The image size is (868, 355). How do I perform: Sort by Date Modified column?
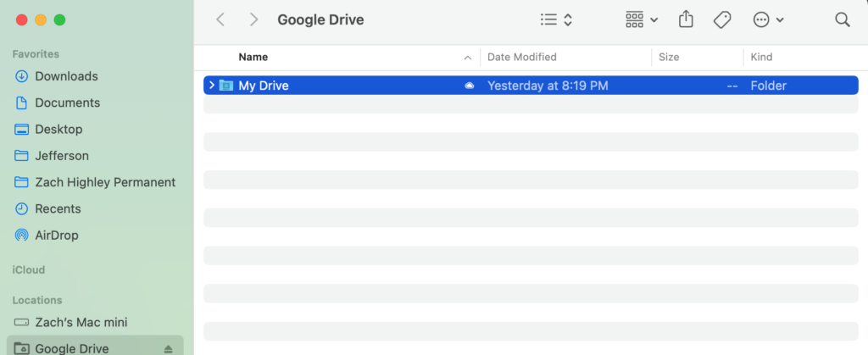click(x=521, y=57)
